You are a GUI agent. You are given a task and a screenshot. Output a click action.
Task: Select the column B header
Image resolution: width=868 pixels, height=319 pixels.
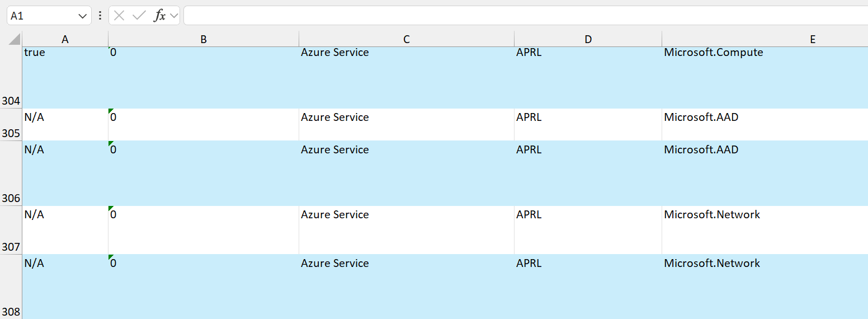click(x=204, y=39)
